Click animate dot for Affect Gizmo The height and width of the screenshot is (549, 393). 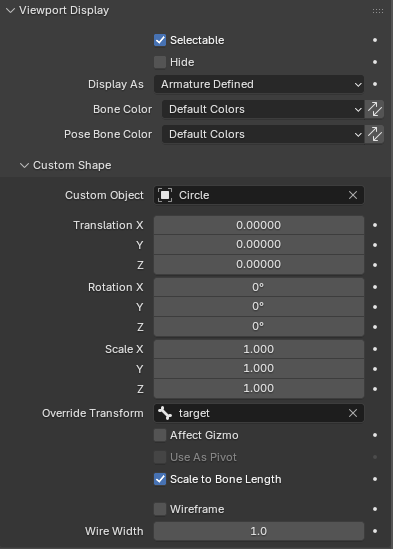point(375,435)
